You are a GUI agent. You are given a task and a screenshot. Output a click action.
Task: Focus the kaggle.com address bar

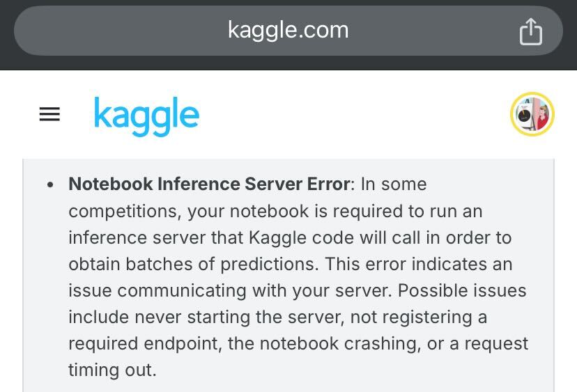coord(287,30)
